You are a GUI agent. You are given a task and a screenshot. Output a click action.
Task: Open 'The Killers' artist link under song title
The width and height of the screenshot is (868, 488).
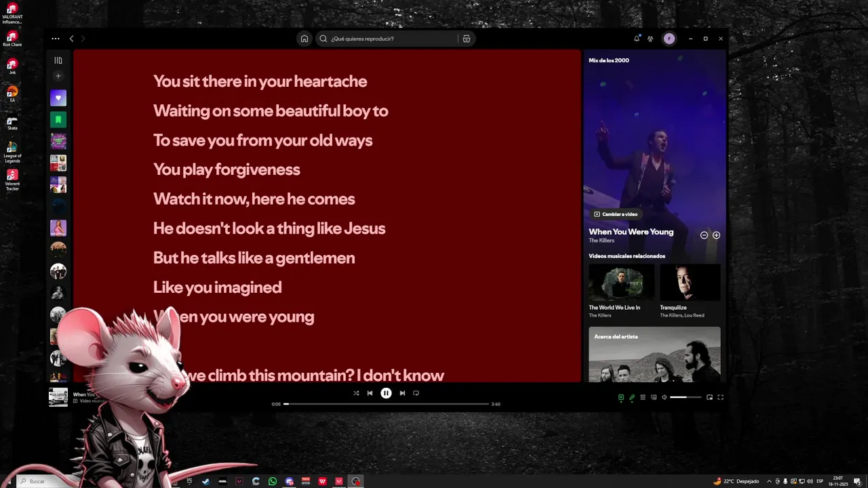point(601,241)
